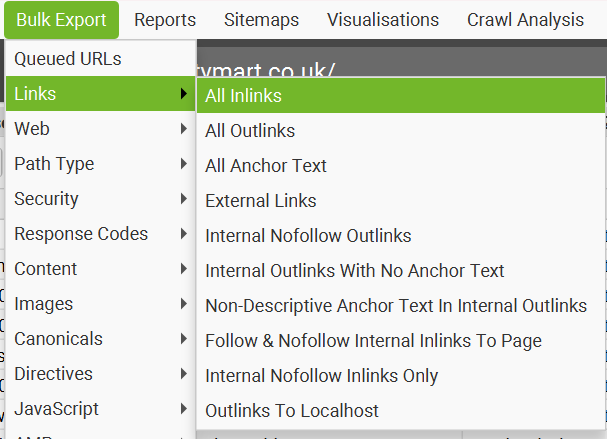Viewport: 607px width, 439px height.
Task: Choose External Links export
Action: pyautogui.click(x=401, y=201)
